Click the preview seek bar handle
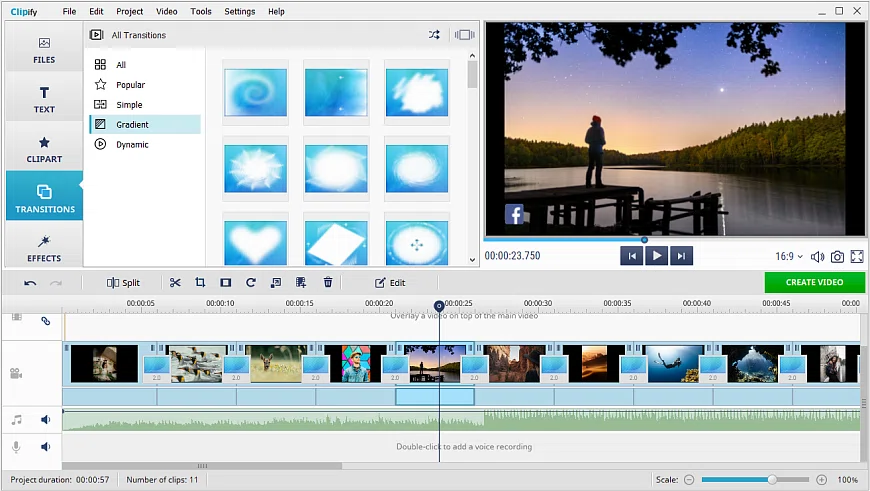 tap(644, 240)
